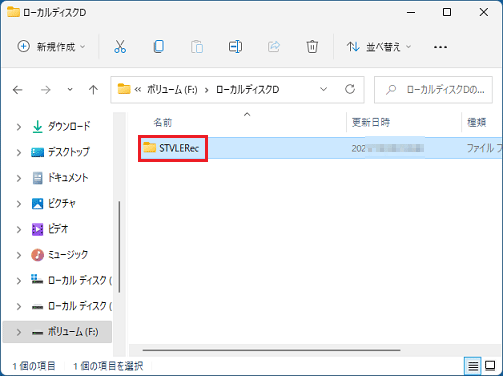Sort by 種類 column header

point(477,123)
